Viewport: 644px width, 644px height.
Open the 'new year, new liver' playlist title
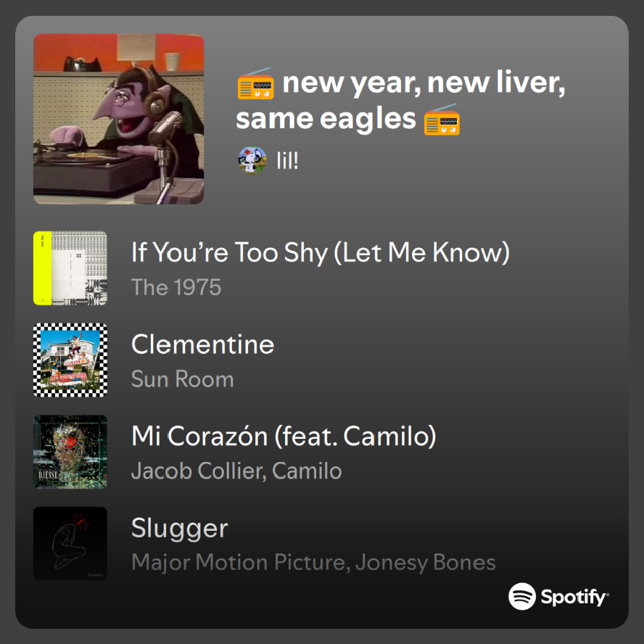tap(423, 84)
